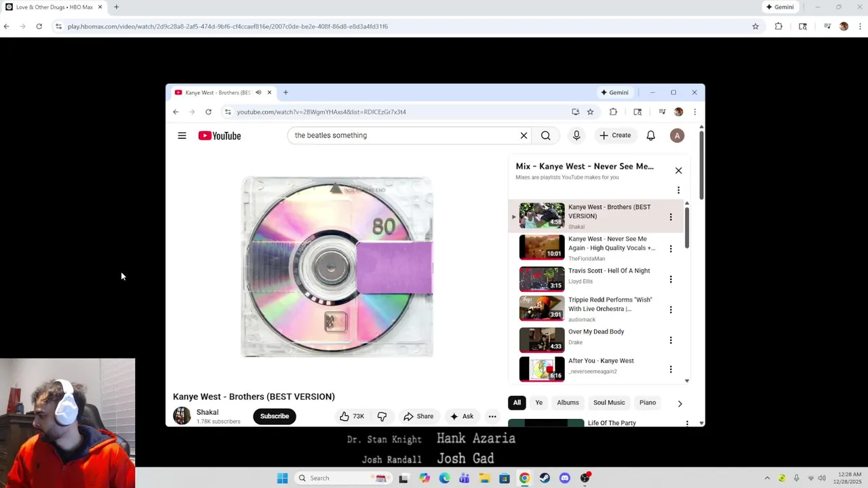The width and height of the screenshot is (868, 488).
Task: Show more filter chips with right arrow
Action: [679, 403]
